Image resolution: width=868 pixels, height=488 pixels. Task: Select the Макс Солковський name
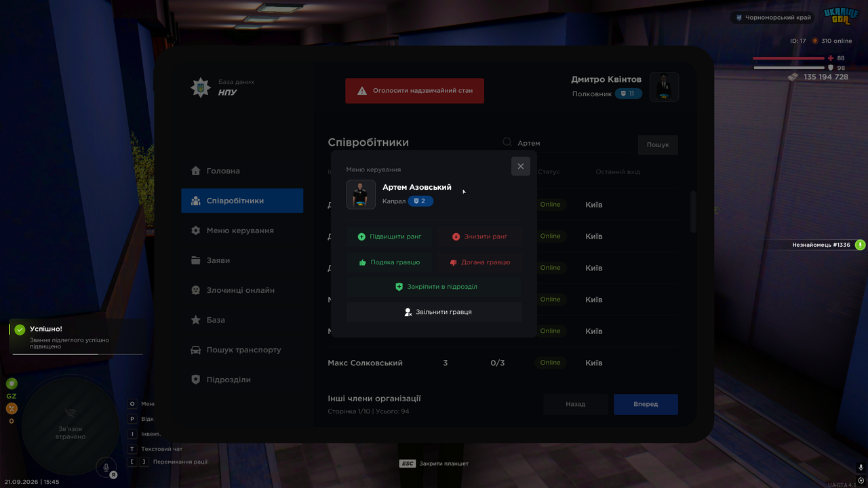pos(366,363)
